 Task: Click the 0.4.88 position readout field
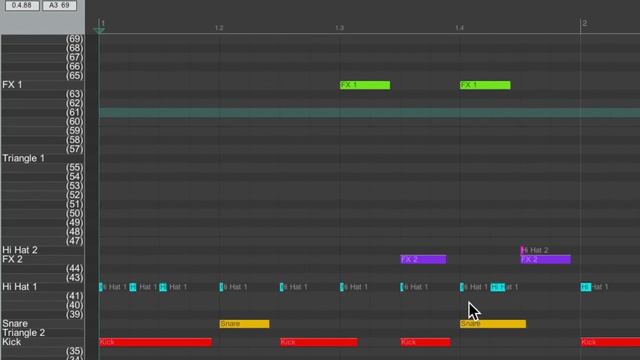22,5
